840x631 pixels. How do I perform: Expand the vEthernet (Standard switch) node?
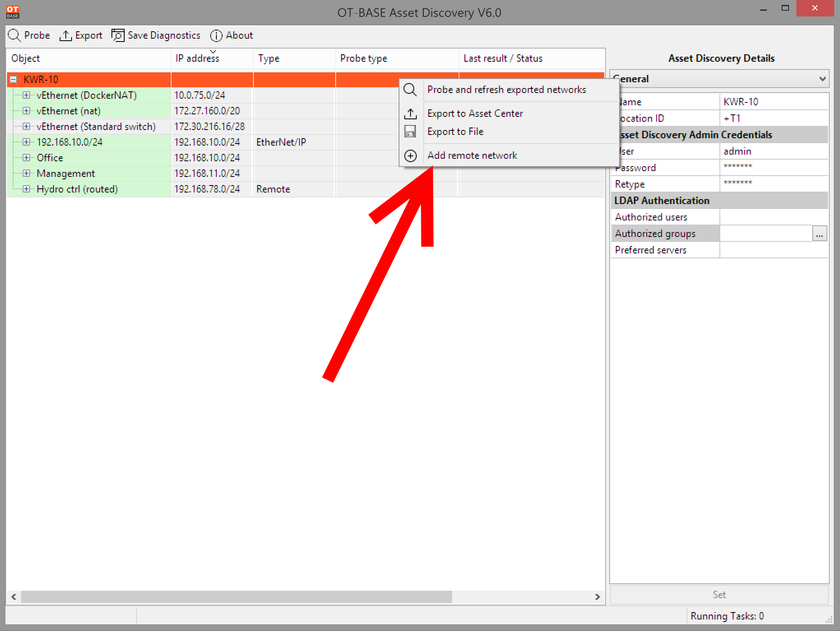point(26,126)
